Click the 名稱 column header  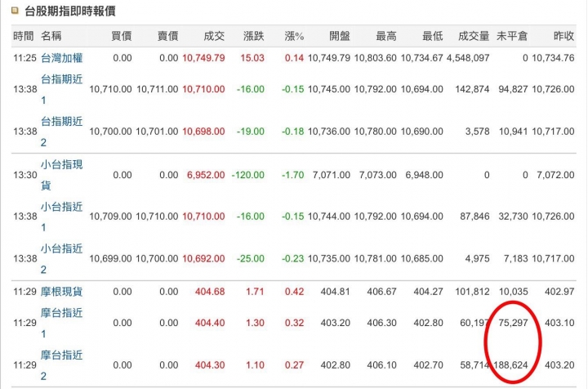(x=51, y=36)
